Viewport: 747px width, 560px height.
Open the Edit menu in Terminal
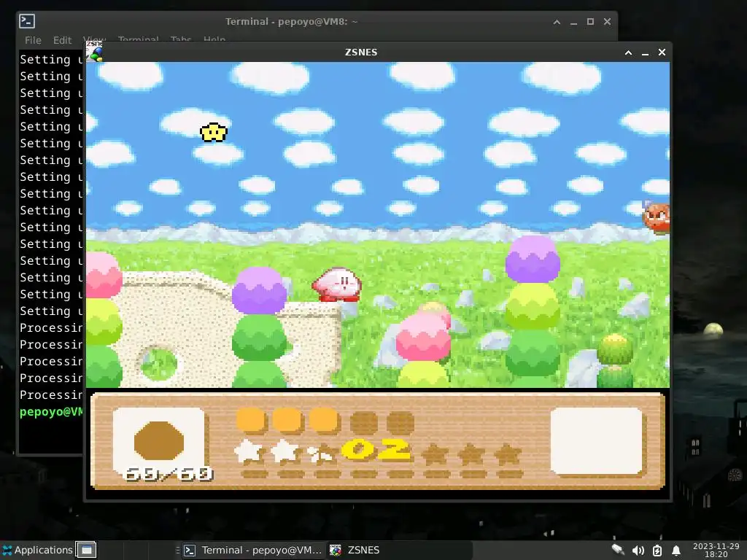coord(63,40)
